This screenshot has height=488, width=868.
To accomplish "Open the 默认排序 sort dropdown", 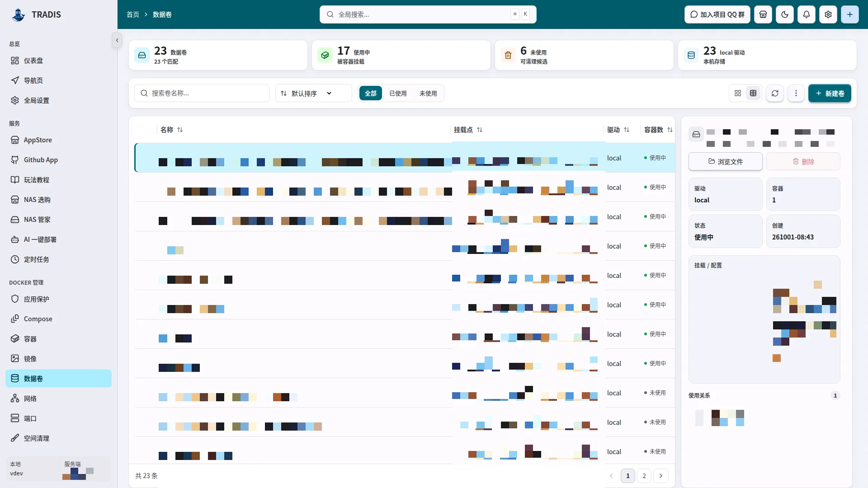I will (x=313, y=93).
